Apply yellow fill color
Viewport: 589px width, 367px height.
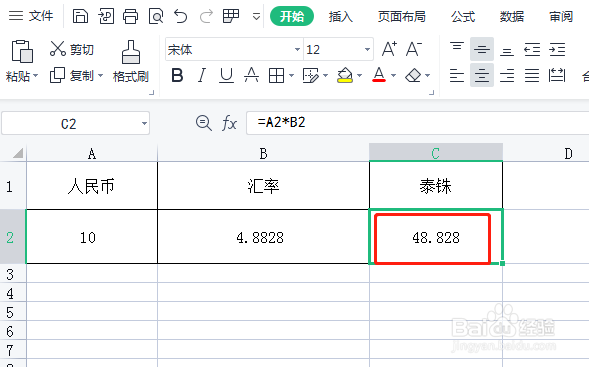[x=345, y=76]
